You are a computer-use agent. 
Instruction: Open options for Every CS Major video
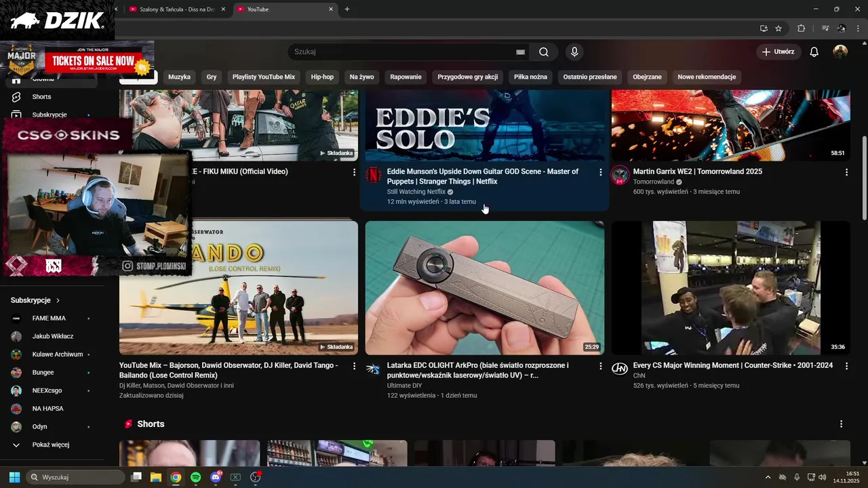pos(846,366)
